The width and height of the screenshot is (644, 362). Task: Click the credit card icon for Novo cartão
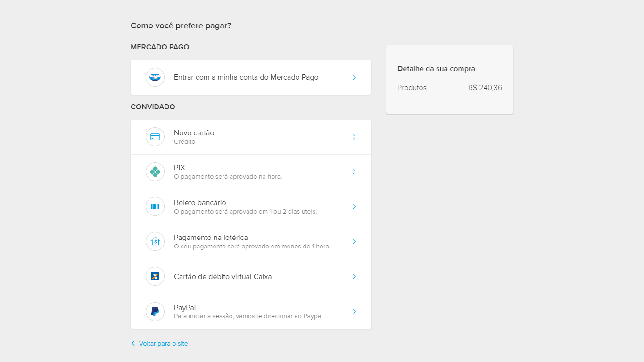tap(155, 137)
